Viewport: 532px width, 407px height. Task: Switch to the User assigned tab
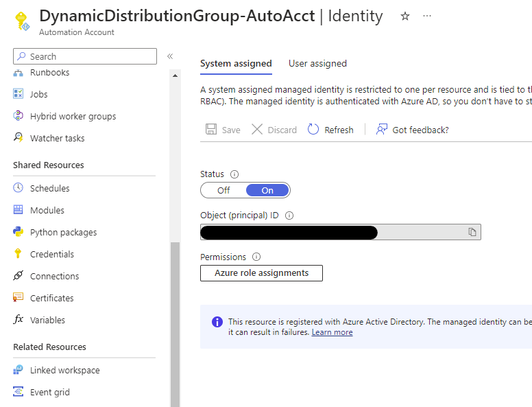[317, 63]
